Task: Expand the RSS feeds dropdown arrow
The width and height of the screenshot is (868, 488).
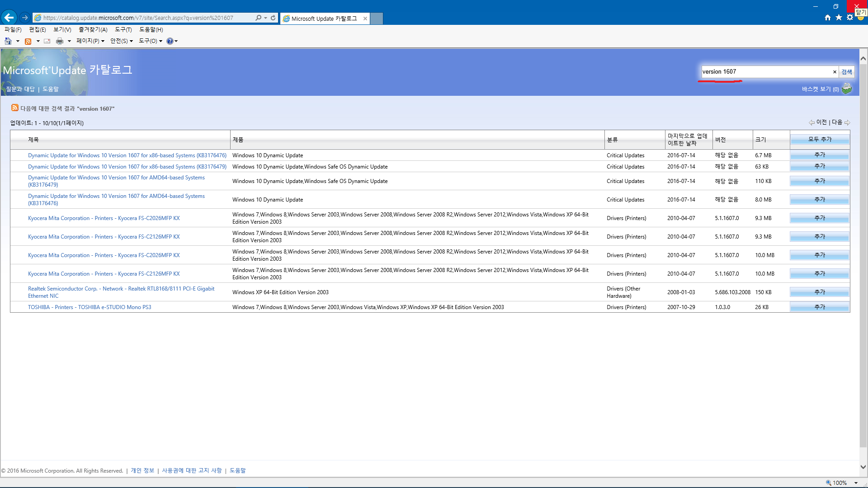Action: 38,41
